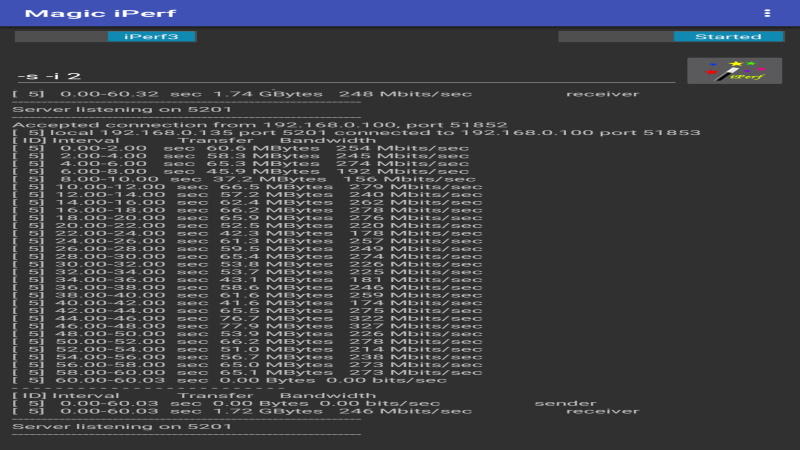Select 'local 192.168.0.135 port 5201' line

(356, 133)
